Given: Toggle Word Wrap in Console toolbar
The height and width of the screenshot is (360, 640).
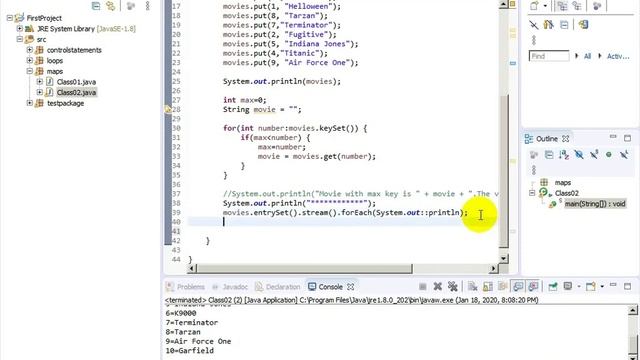Looking at the screenshot, I should pyautogui.click(x=502, y=287).
